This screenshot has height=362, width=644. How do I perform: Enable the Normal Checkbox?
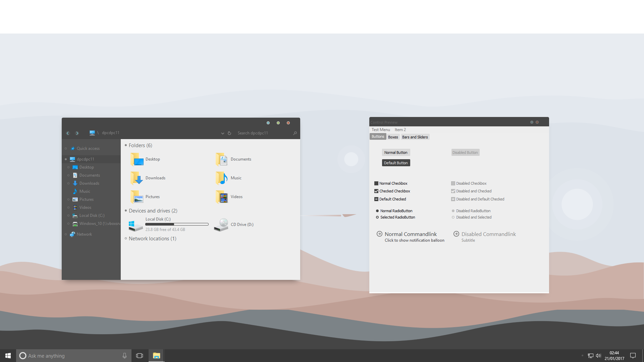coord(376,183)
